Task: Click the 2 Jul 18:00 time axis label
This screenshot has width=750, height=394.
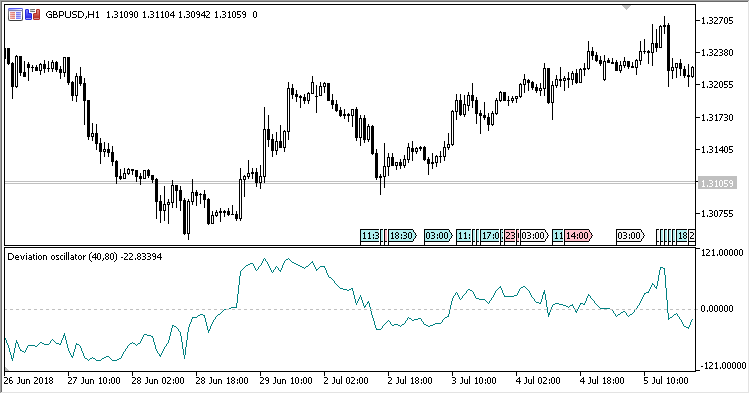Action: coord(409,381)
